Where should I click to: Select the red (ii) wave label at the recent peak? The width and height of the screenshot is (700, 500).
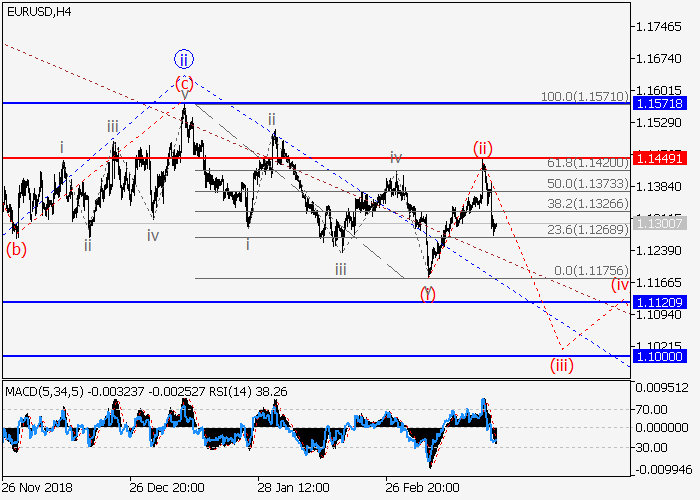[x=485, y=149]
